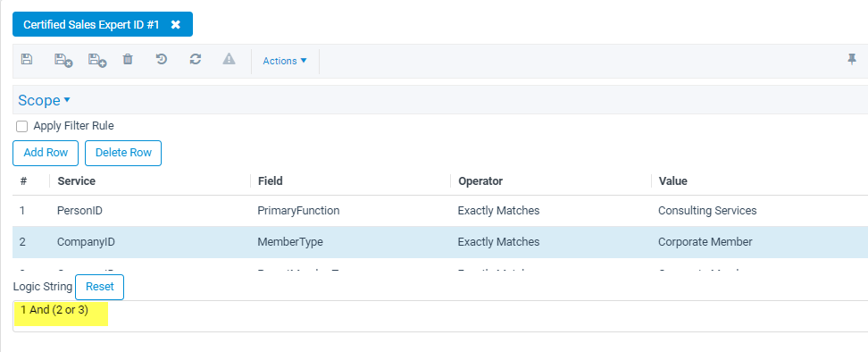
Task: Click the Revert history icon
Action: point(162,60)
